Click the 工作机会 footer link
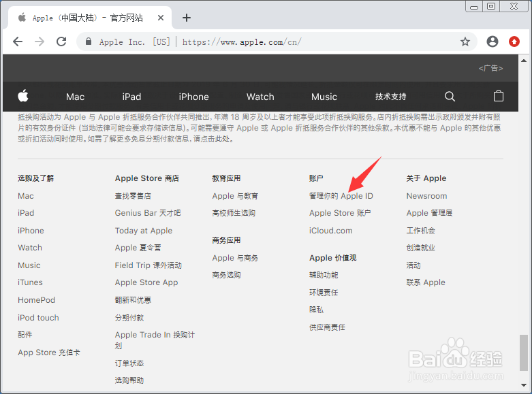The height and width of the screenshot is (394, 532). pos(421,231)
